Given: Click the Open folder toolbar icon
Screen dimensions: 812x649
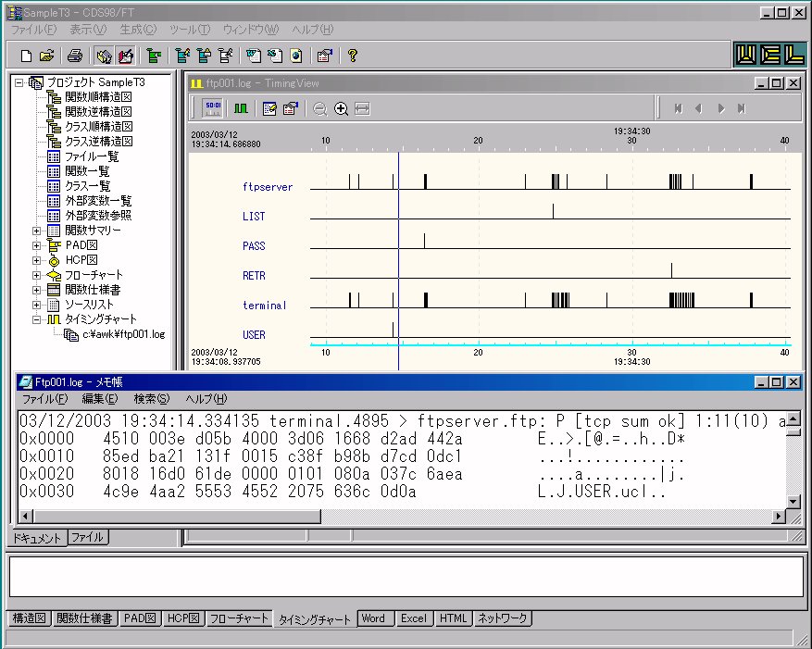Looking at the screenshot, I should pyautogui.click(x=46, y=56).
